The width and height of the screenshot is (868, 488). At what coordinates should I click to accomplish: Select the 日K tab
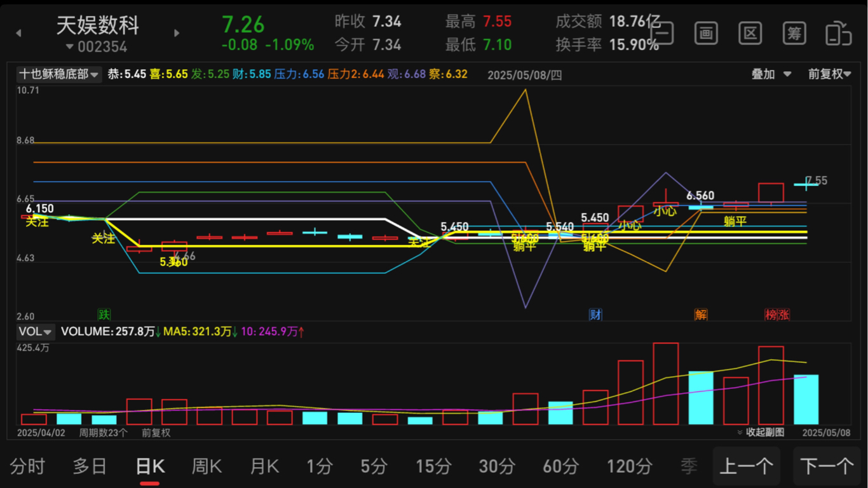coord(150,466)
